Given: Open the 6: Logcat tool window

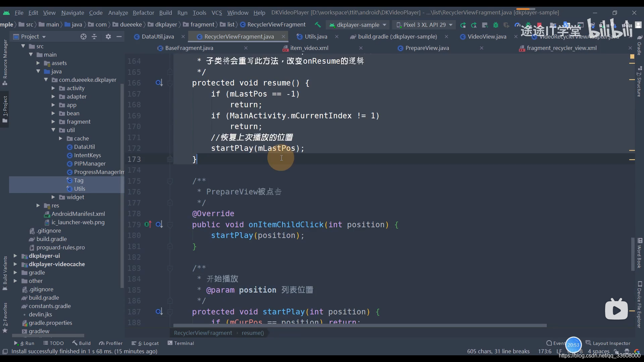Looking at the screenshot, I should tap(145, 343).
